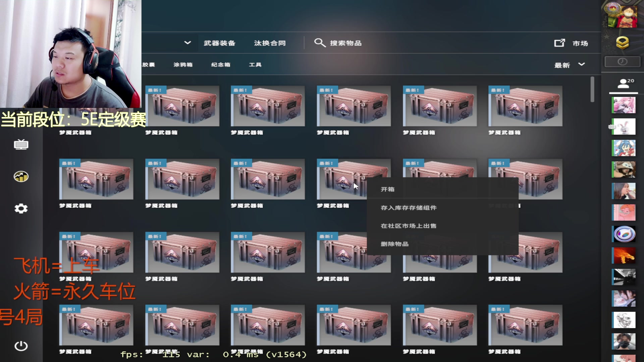This screenshot has height=362, width=644.
Task: Select the rightmost 梦魇武器箱 case in the bottom row
Action: point(525,325)
